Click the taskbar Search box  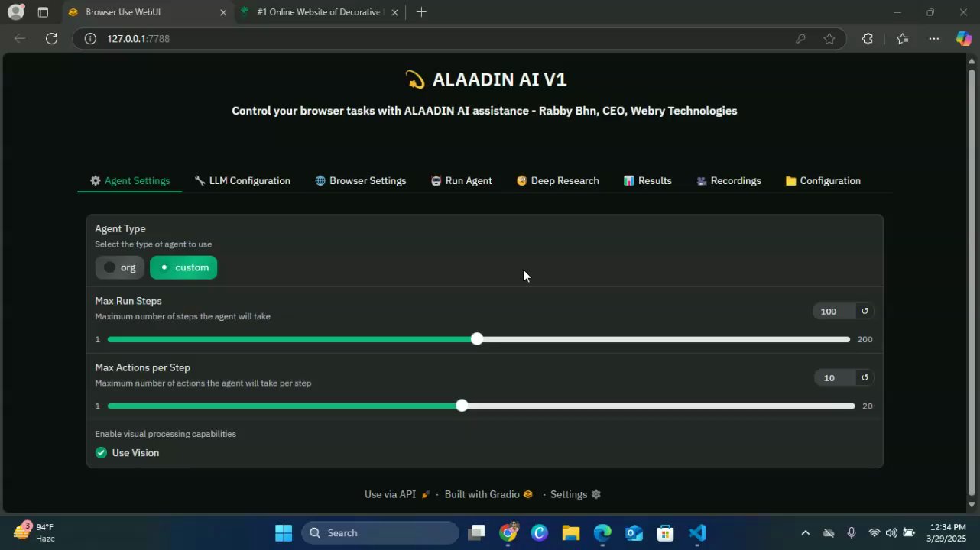380,532
